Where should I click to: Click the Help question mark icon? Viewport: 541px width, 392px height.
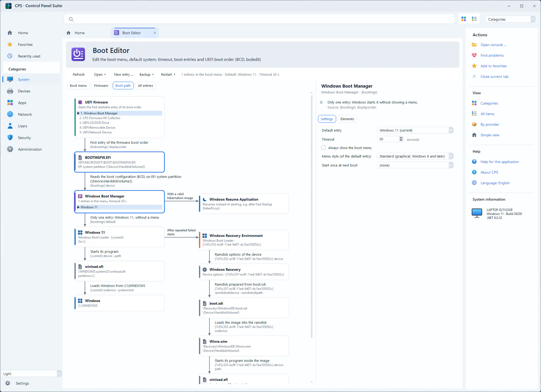tap(474, 162)
